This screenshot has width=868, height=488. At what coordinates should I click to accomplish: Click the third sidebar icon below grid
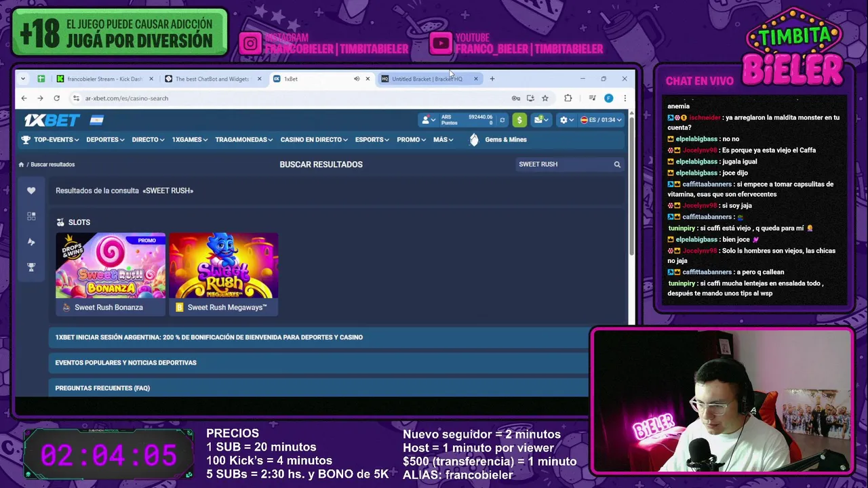click(31, 242)
